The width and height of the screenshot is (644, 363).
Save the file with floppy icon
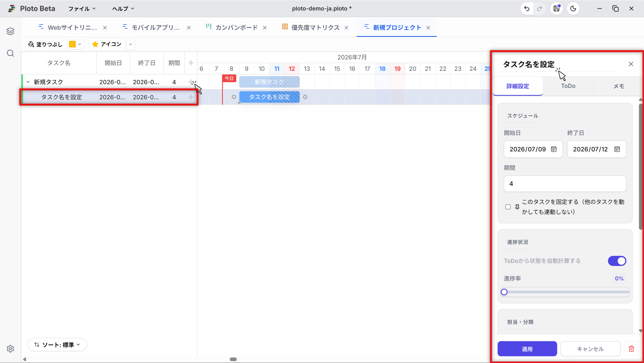pos(556,9)
